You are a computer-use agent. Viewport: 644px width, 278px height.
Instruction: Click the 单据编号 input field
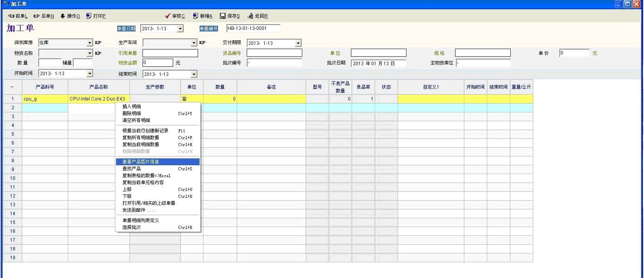click(253, 28)
